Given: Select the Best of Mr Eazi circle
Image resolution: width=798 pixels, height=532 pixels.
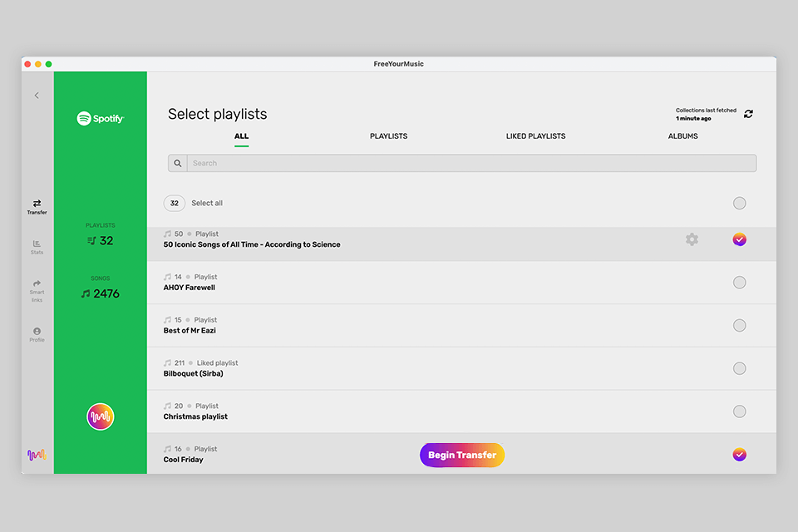Looking at the screenshot, I should coord(740,325).
